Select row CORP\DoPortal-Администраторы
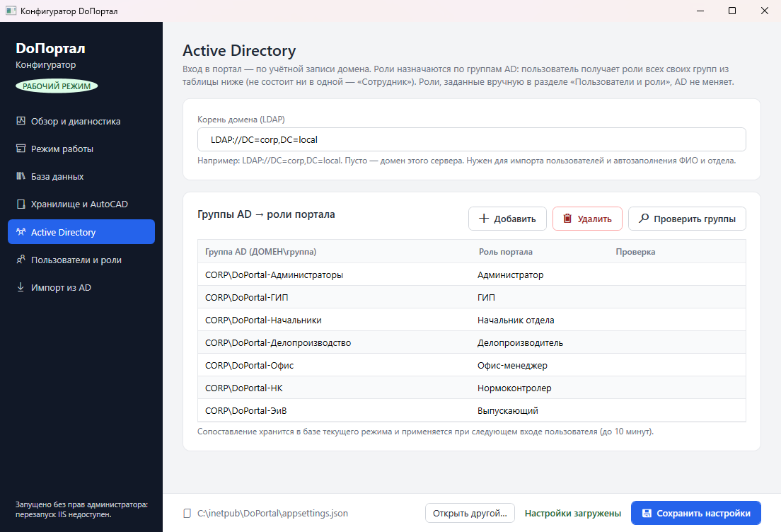This screenshot has height=532, width=781. (x=472, y=274)
